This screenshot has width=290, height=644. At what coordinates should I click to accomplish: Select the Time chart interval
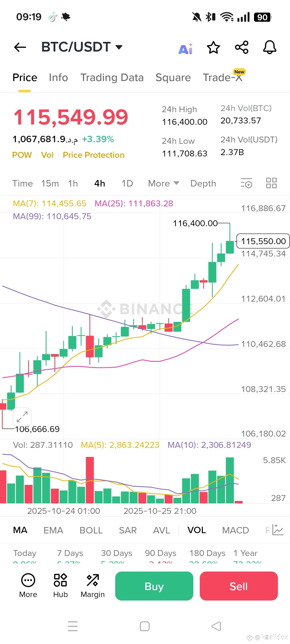(23, 183)
